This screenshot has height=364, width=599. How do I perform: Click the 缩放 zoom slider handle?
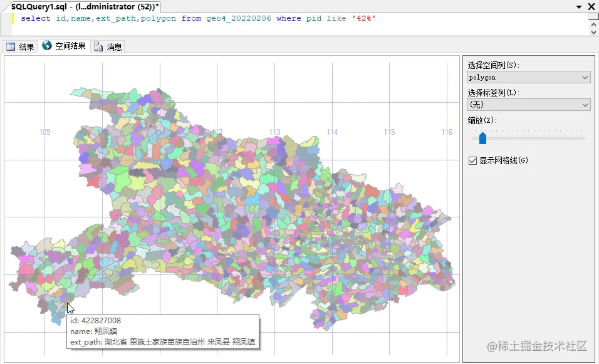[x=482, y=138]
